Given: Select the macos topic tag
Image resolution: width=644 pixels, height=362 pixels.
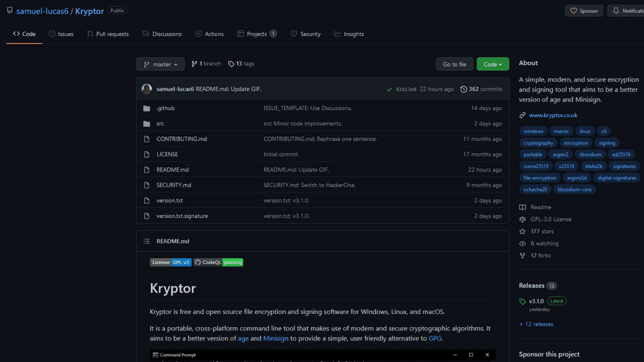Looking at the screenshot, I should coord(561,131).
